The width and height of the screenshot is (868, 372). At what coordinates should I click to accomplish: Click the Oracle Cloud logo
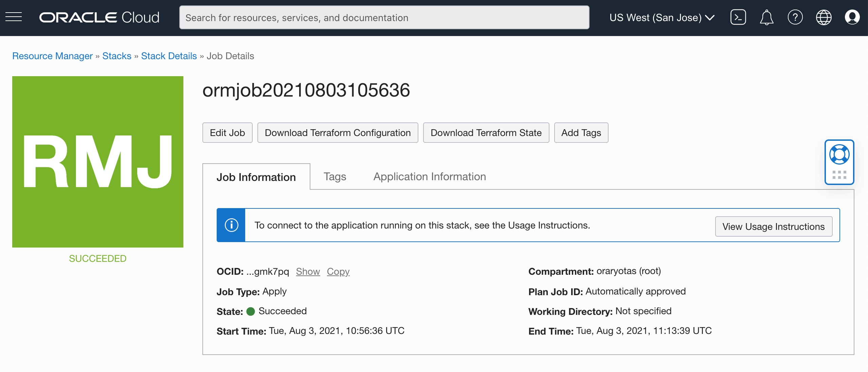pyautogui.click(x=99, y=17)
